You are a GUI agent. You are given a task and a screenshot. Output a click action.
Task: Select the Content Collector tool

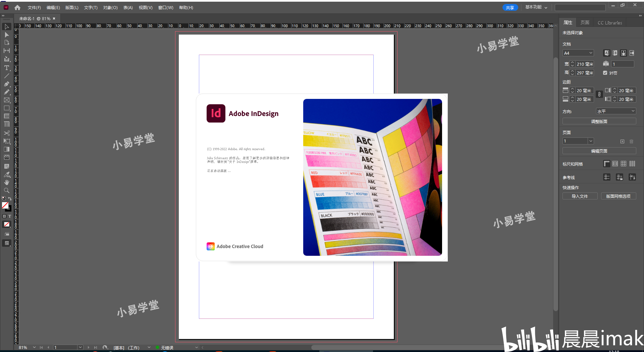click(x=6, y=59)
